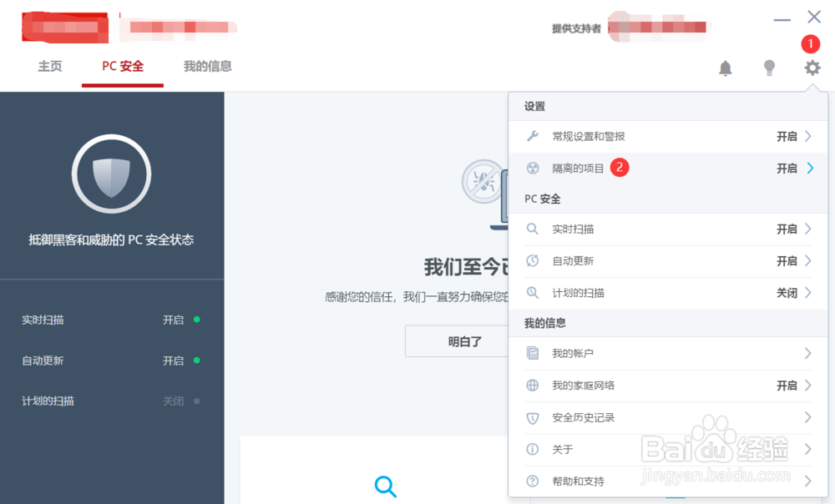Image resolution: width=835 pixels, height=504 pixels.
Task: Click the shield icon above PC 安全状态 text
Action: point(112,174)
